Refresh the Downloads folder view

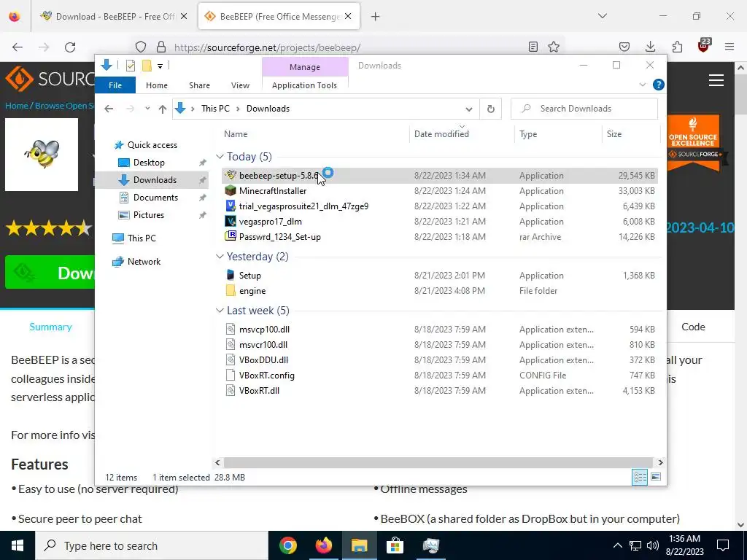click(491, 109)
